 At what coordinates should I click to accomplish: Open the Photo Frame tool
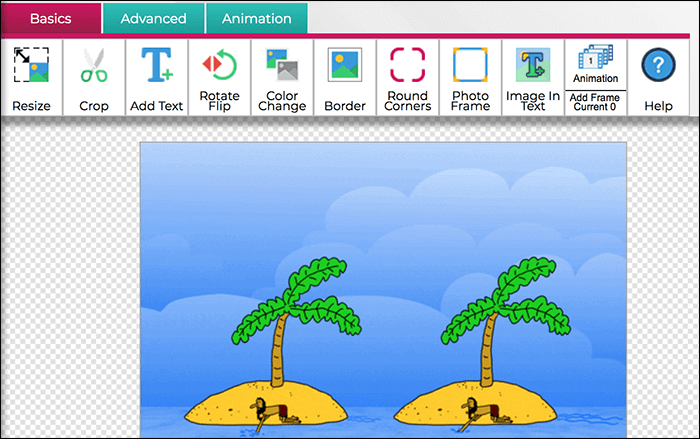[470, 67]
